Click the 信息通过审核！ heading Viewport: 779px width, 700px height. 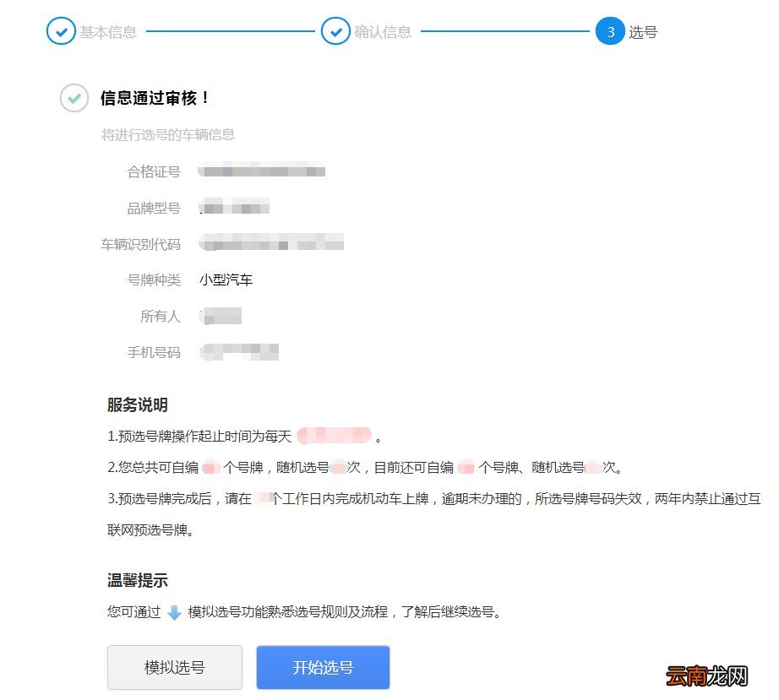[x=155, y=98]
